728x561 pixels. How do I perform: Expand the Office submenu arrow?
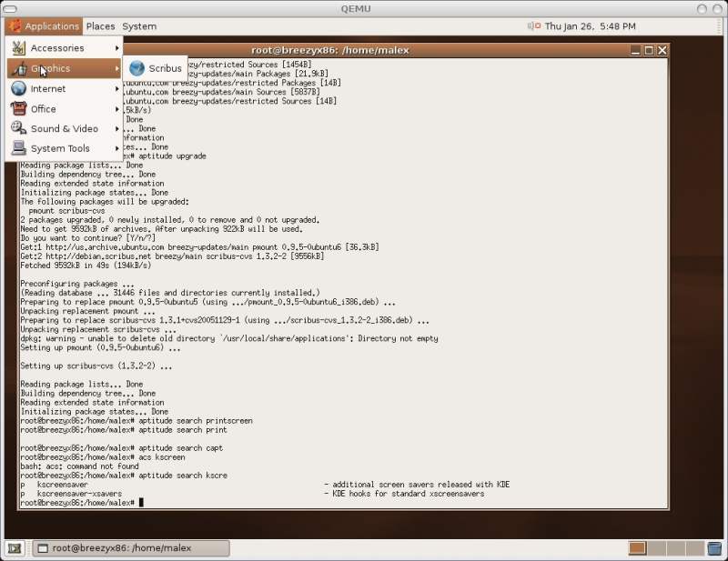coord(116,109)
